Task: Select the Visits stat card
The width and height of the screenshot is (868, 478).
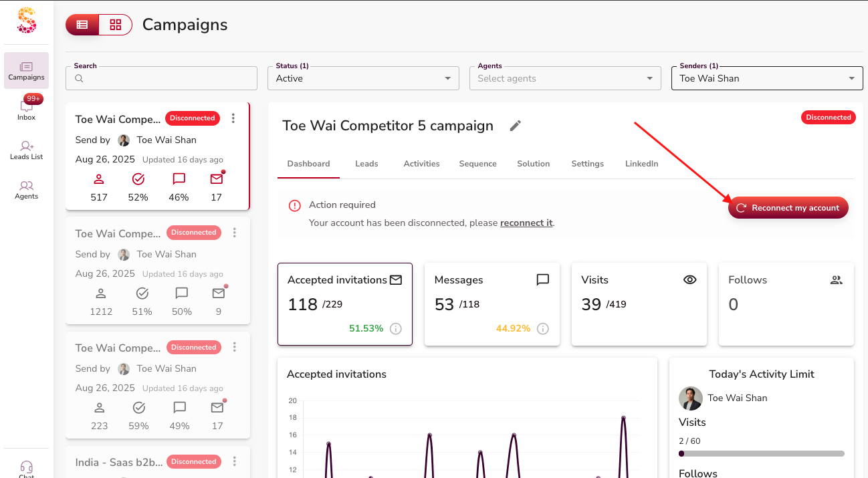Action: point(639,304)
